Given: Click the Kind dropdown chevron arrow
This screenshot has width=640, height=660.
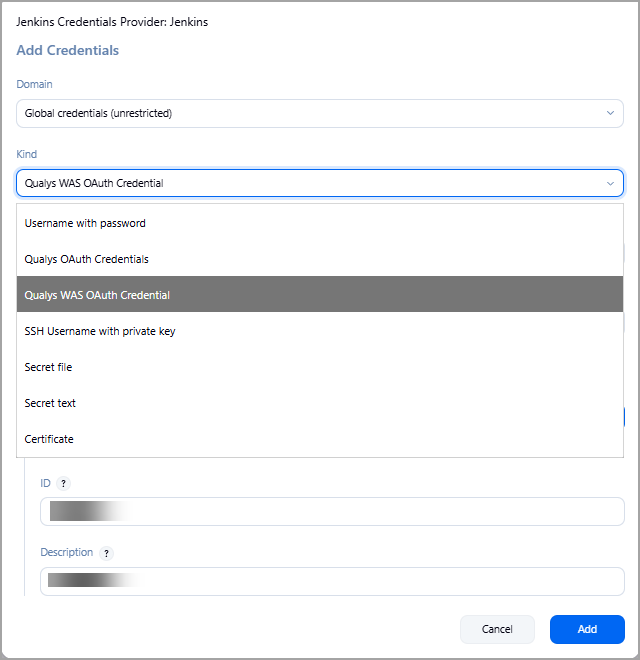Looking at the screenshot, I should pos(611,183).
